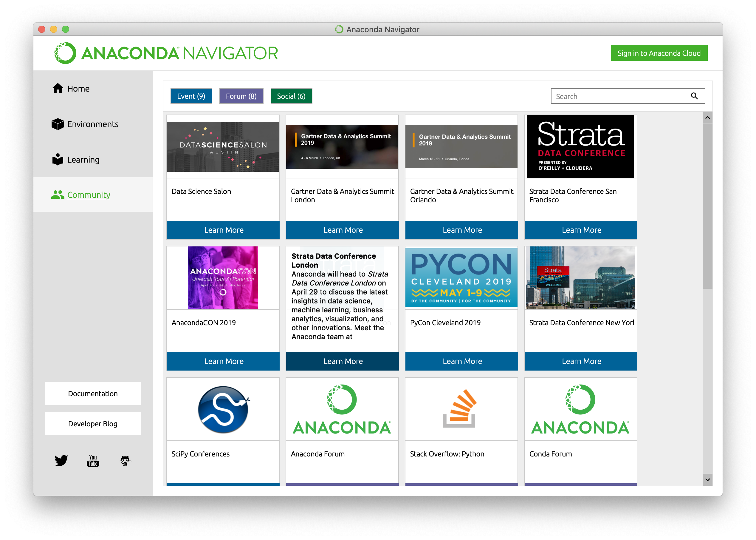This screenshot has height=540, width=756.
Task: Open the Developer Blog button
Action: (93, 424)
